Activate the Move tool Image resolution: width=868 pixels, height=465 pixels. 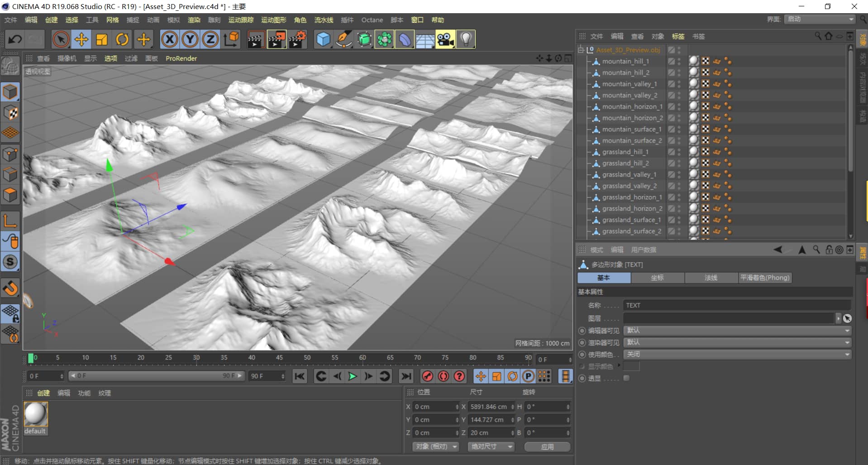(x=81, y=39)
